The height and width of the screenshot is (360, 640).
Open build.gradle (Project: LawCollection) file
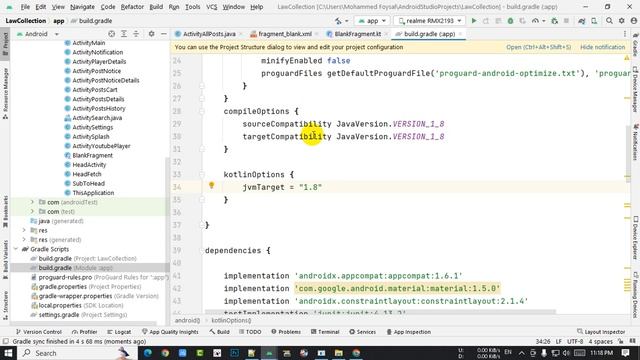point(87,258)
